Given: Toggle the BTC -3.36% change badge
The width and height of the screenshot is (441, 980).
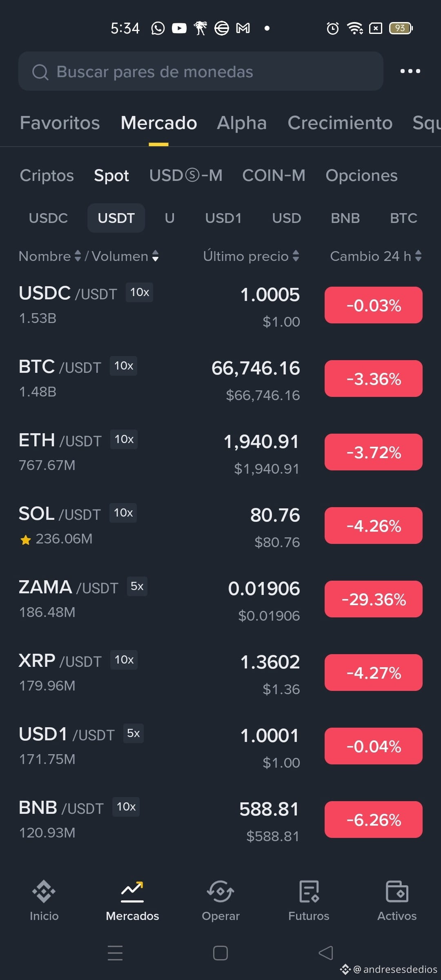Looking at the screenshot, I should point(373,379).
